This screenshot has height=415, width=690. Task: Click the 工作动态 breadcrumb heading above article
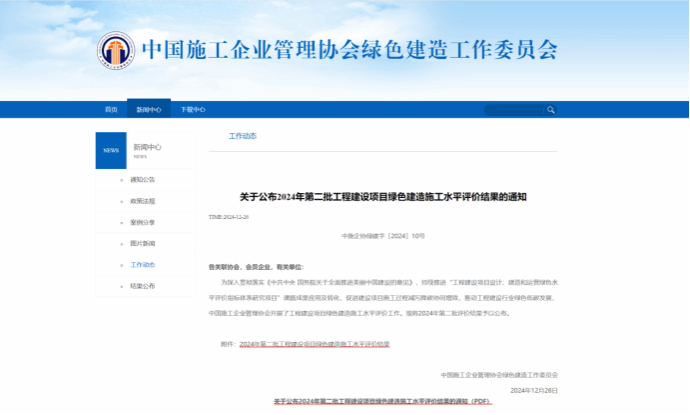pyautogui.click(x=242, y=135)
